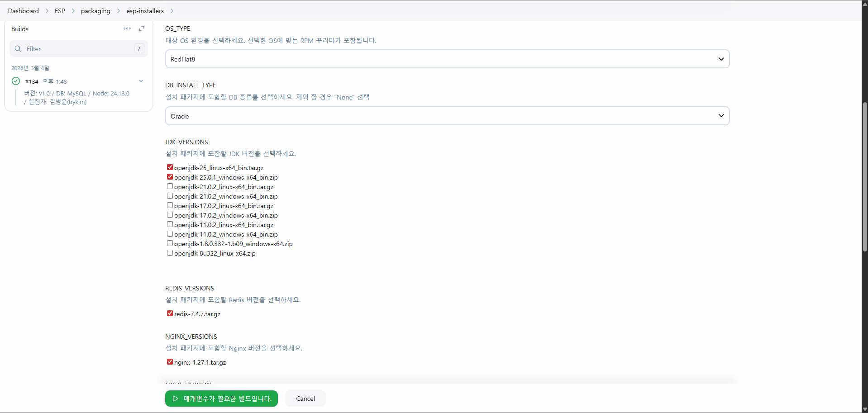Open the packaging breadcrumb link
Viewport: 868px width, 413px height.
pyautogui.click(x=95, y=11)
